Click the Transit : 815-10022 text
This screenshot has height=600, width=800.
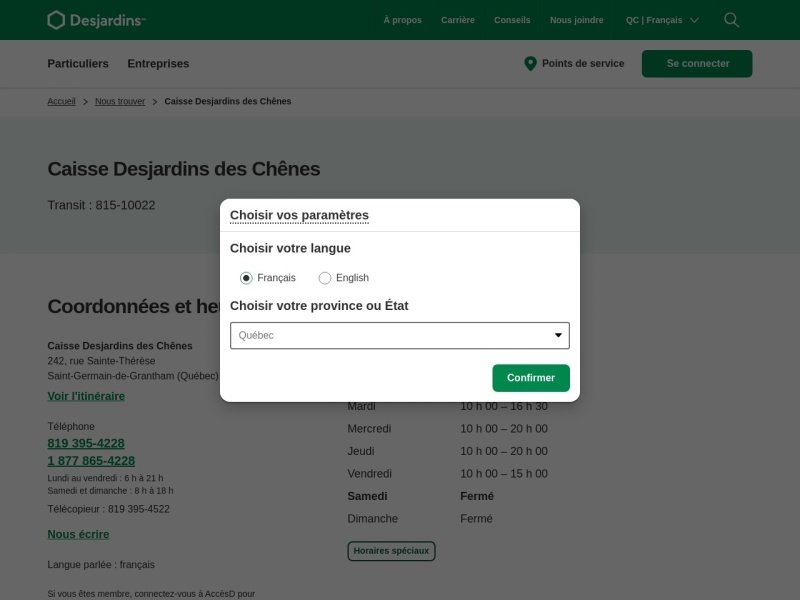[x=101, y=205]
